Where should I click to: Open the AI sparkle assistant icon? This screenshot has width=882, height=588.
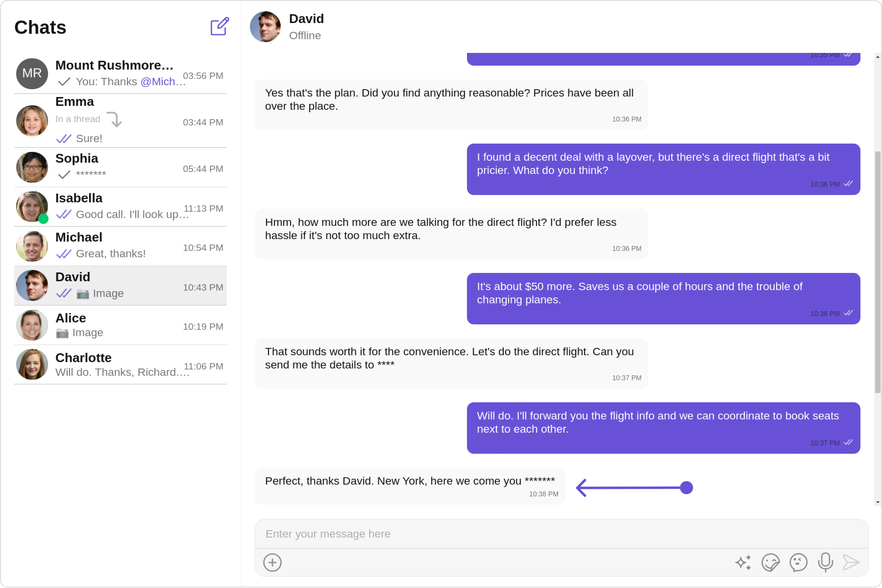tap(743, 562)
